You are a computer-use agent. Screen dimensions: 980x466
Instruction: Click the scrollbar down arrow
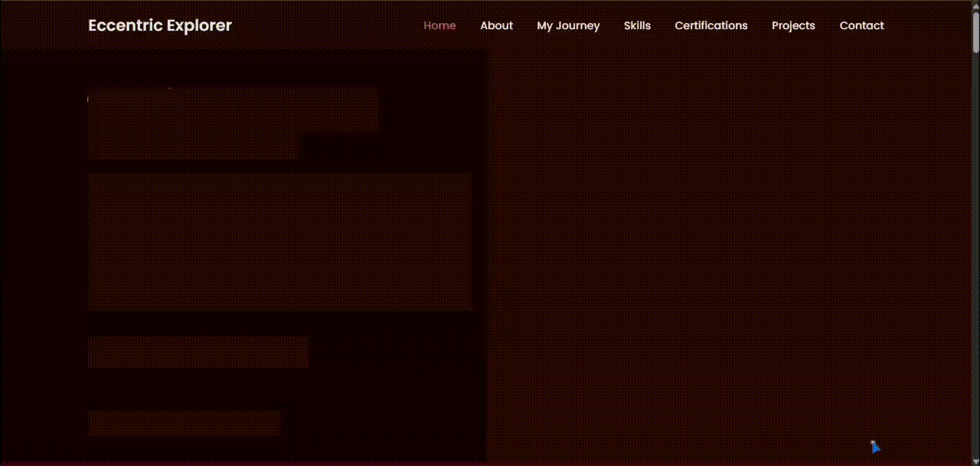point(975,461)
